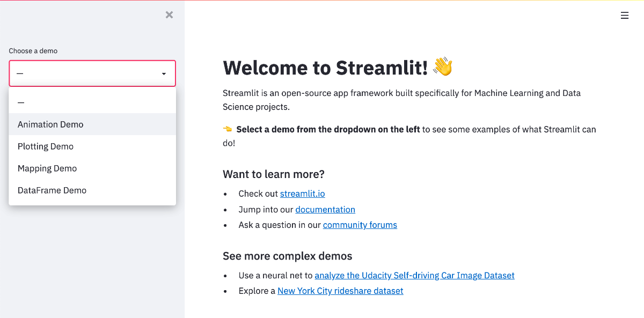
Task: Open the documentation link
Action: coord(325,209)
